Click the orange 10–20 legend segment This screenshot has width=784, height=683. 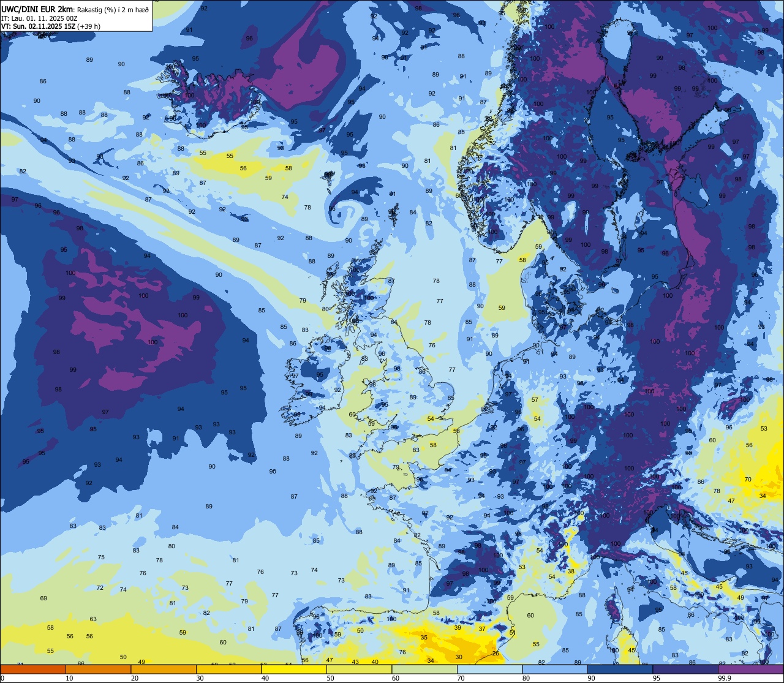98,670
